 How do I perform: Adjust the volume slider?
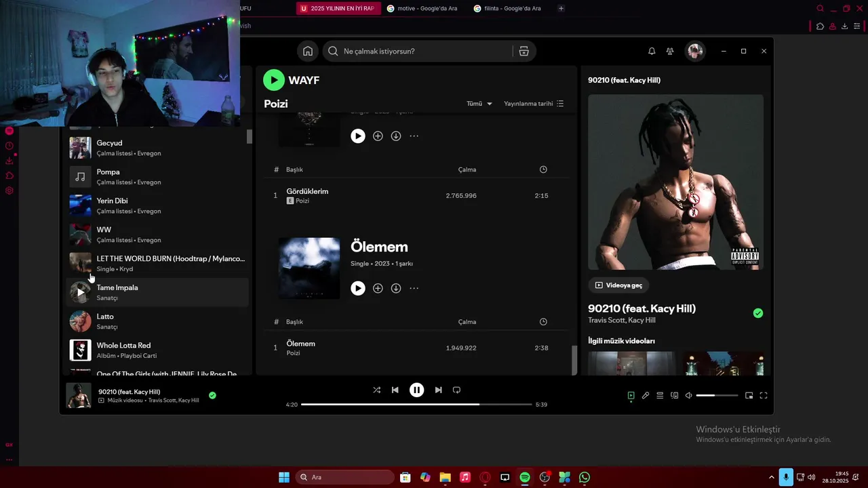coord(717,395)
